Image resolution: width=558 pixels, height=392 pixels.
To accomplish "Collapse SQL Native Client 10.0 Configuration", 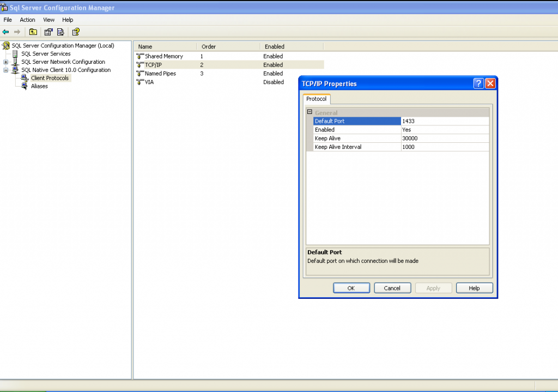I will [5, 70].
